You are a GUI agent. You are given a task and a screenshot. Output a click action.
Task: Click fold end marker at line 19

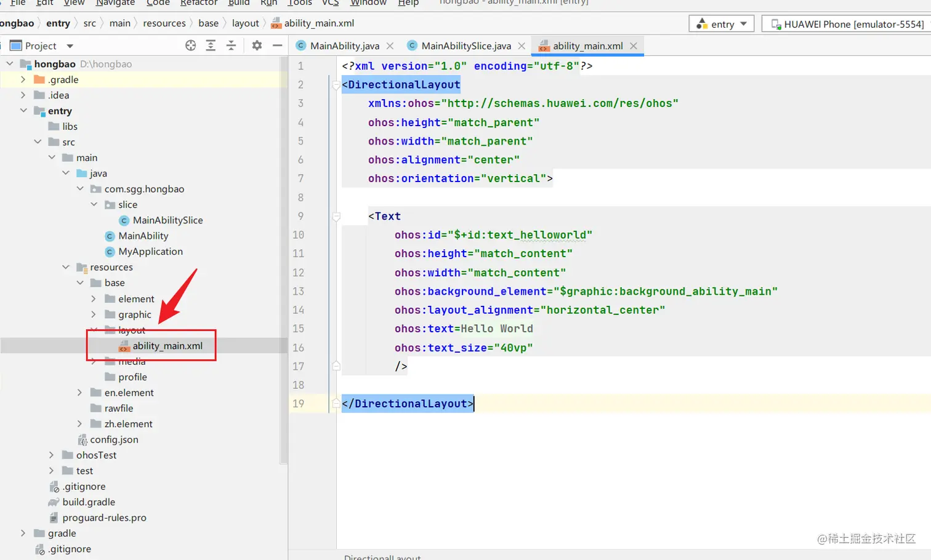coord(336,404)
